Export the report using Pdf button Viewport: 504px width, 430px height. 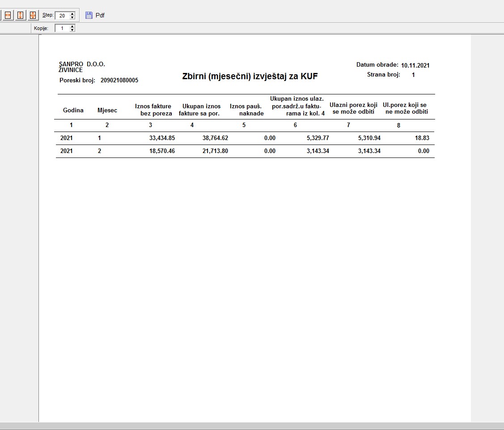[95, 15]
